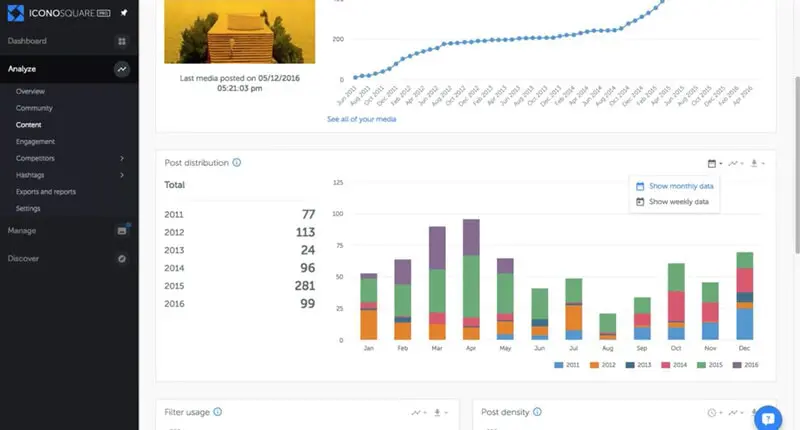Viewport: 800px width, 430px height.
Task: Click the Analyze chart icon
Action: coord(121,69)
